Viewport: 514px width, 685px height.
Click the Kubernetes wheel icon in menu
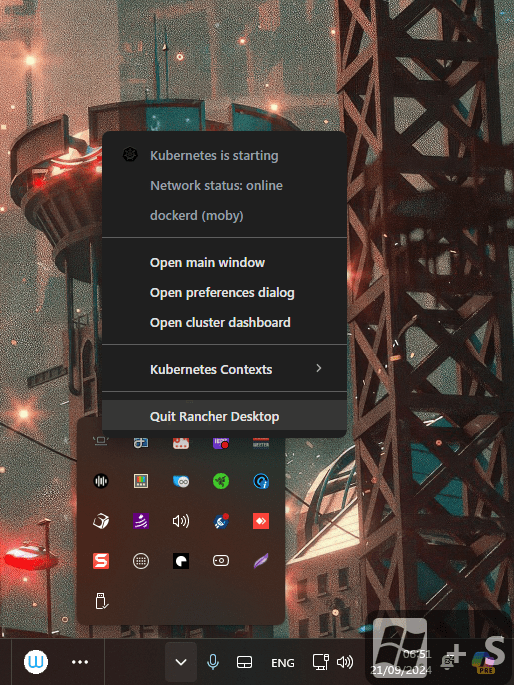click(130, 155)
